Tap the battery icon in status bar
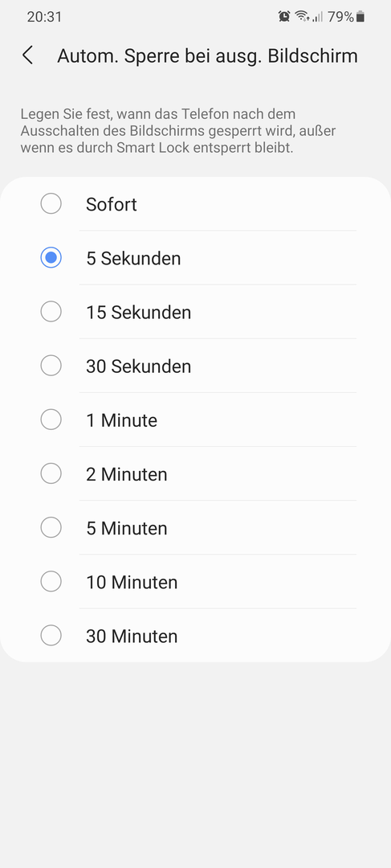This screenshot has height=868, width=391. pos(360,17)
